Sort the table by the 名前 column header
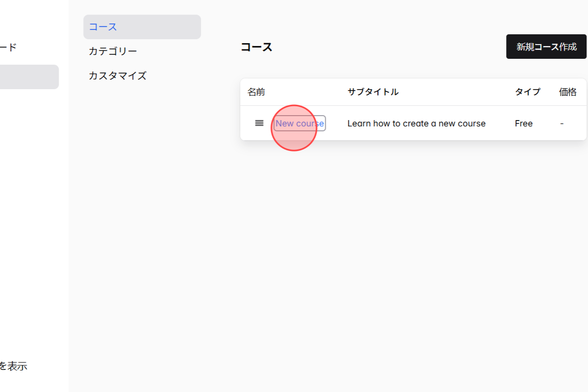The width and height of the screenshot is (588, 392). coord(256,92)
